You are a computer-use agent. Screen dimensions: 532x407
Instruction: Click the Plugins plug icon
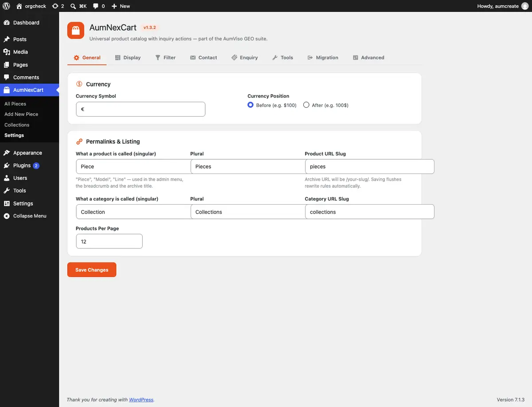click(7, 166)
